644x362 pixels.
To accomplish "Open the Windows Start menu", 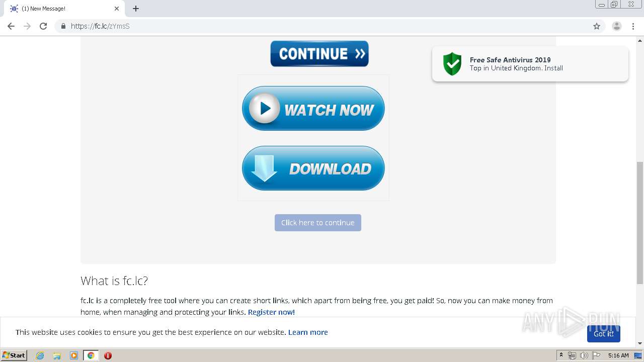I will 14,355.
